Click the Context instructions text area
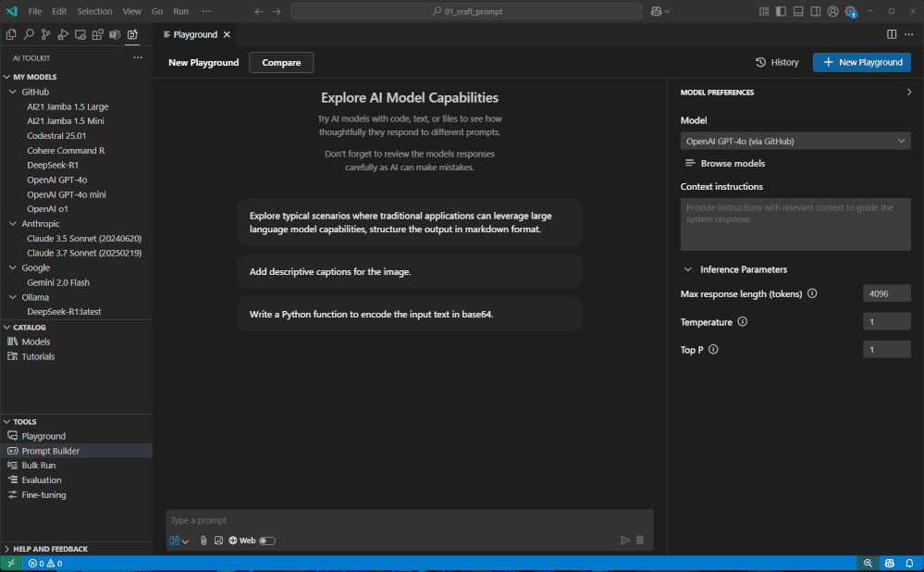 point(795,224)
